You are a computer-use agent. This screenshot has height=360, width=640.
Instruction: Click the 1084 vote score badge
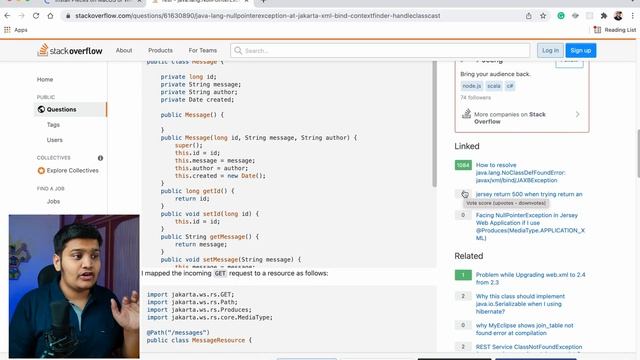click(463, 165)
